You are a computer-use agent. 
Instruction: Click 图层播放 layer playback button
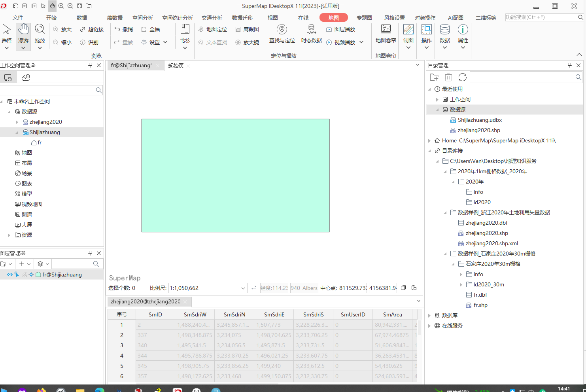click(x=340, y=29)
